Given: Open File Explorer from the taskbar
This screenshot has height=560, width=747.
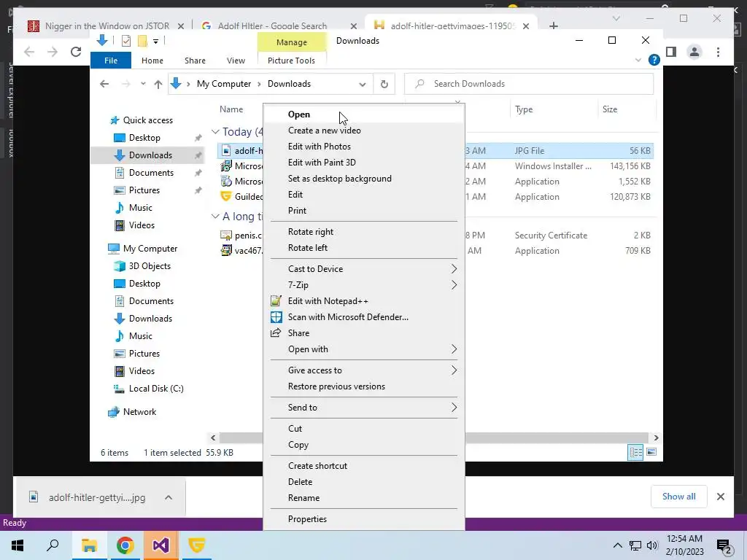Looking at the screenshot, I should pyautogui.click(x=89, y=545).
